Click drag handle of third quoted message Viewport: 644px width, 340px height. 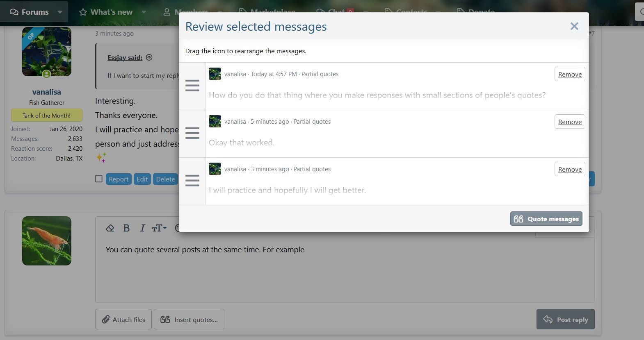(x=192, y=181)
